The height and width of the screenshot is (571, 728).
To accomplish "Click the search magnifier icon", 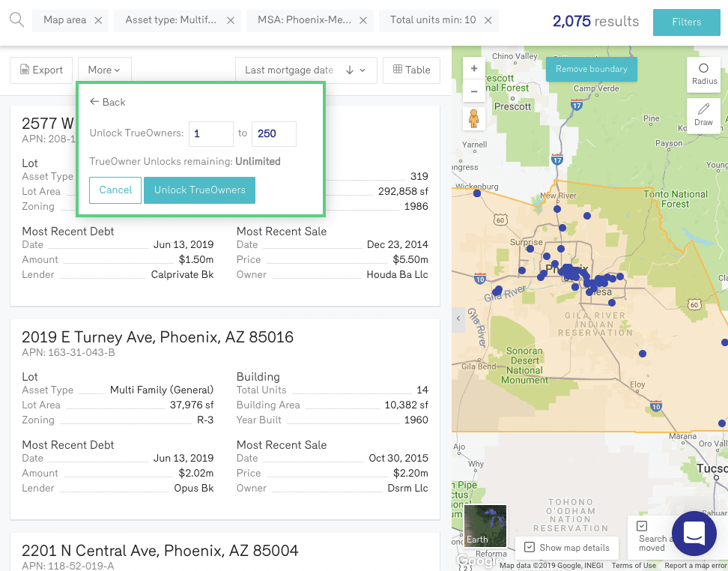I will click(x=16, y=19).
